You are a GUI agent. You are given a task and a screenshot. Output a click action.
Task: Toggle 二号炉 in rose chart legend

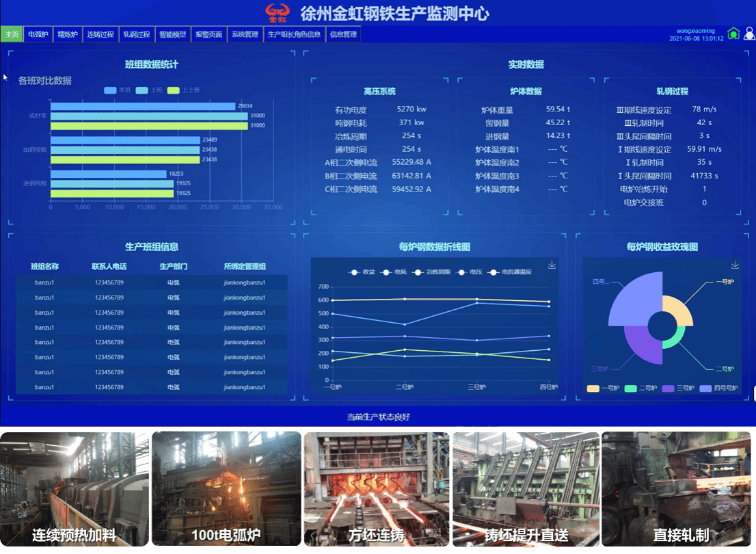(x=630, y=388)
